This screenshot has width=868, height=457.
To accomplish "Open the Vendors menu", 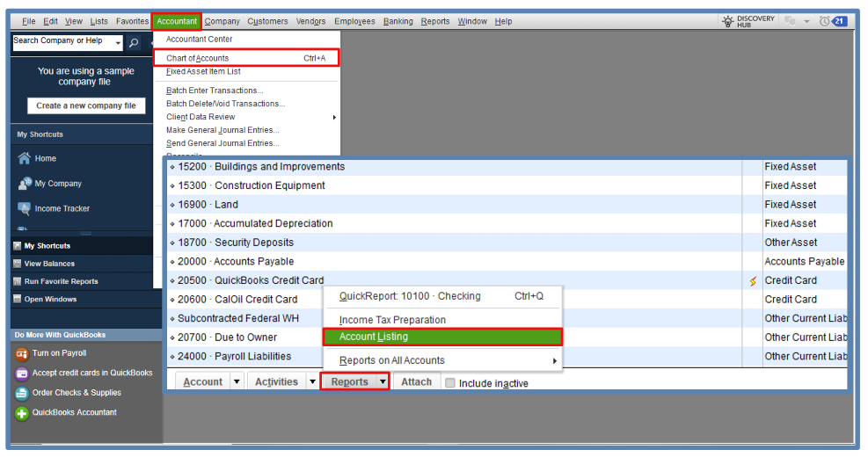I will (310, 21).
